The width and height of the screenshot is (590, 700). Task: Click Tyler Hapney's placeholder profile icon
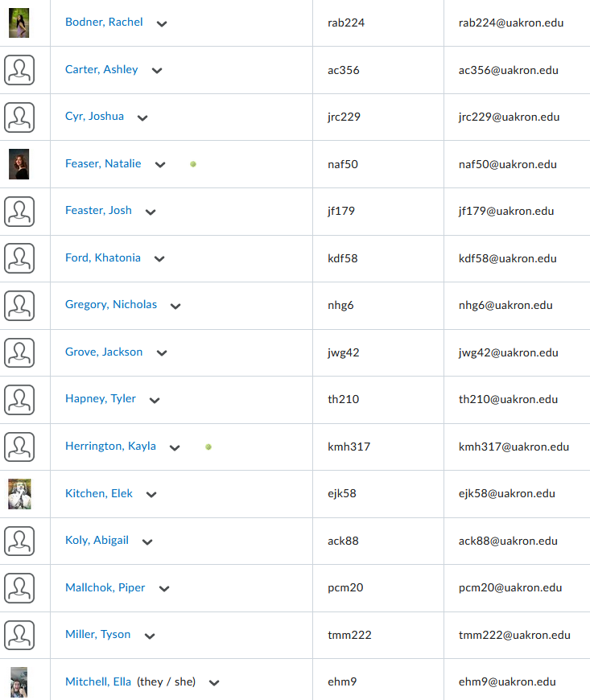[x=19, y=400]
